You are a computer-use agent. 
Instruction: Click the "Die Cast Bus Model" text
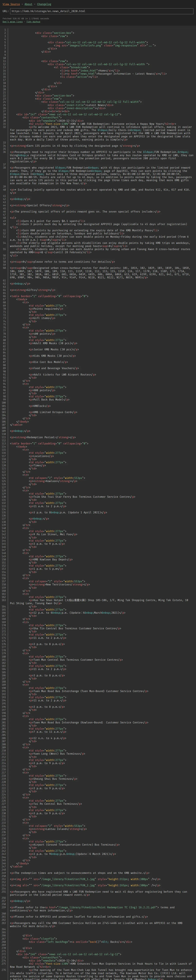point(48,362)
